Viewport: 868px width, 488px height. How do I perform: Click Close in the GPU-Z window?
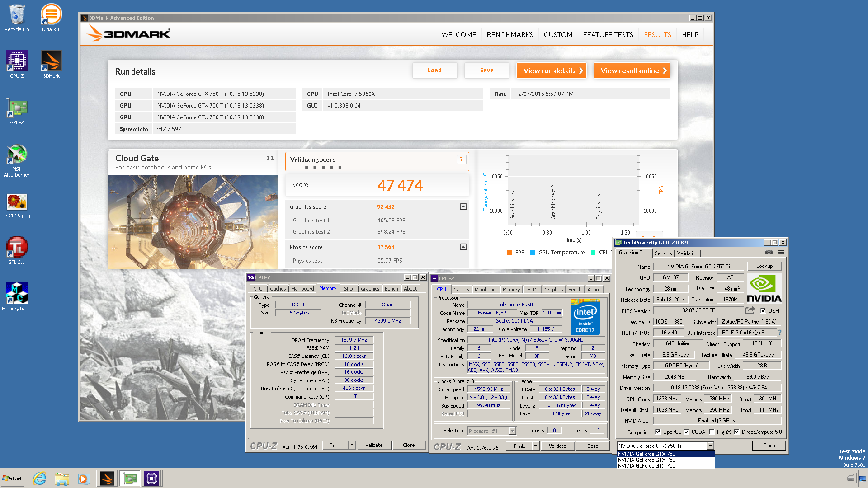(x=769, y=446)
